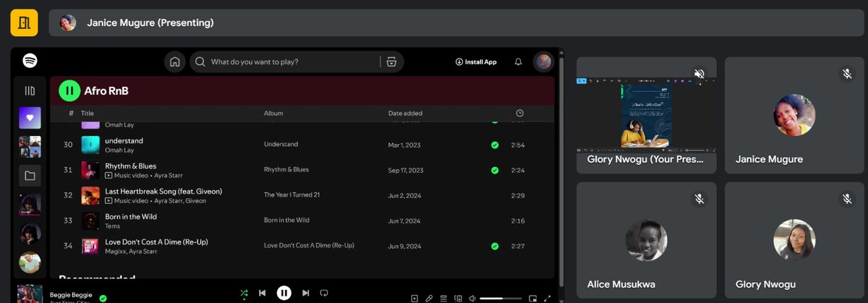Select 'Last Heartbreak Song (feat. Giveon)'
The height and width of the screenshot is (303, 868).
pyautogui.click(x=163, y=191)
